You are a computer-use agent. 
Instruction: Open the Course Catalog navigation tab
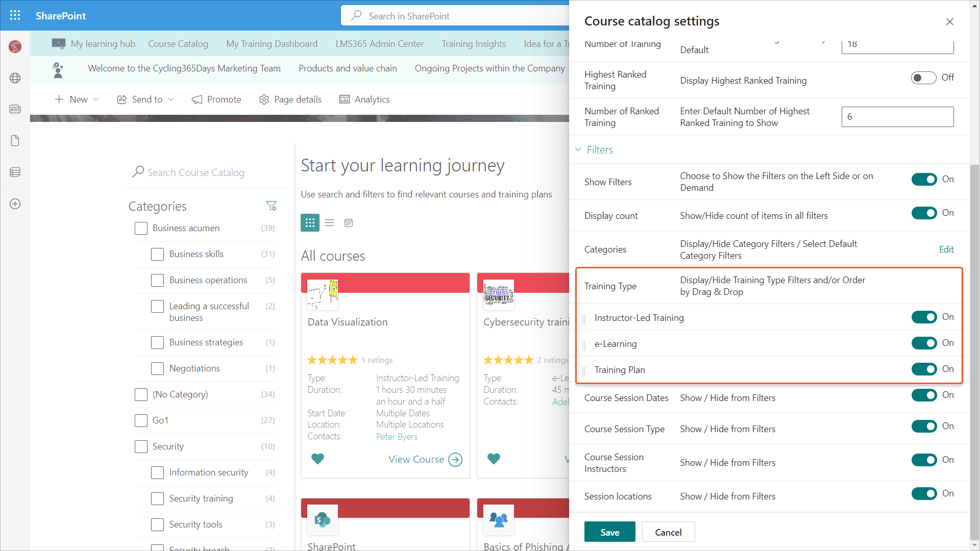point(178,44)
